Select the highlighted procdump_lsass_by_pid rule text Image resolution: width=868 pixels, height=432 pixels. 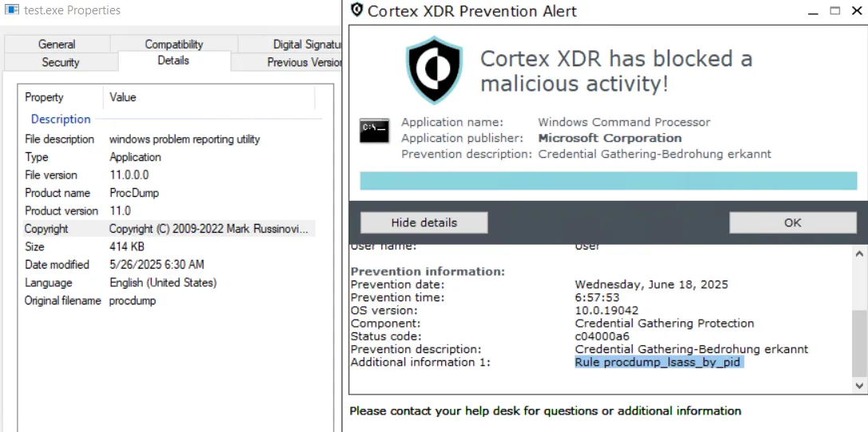658,362
